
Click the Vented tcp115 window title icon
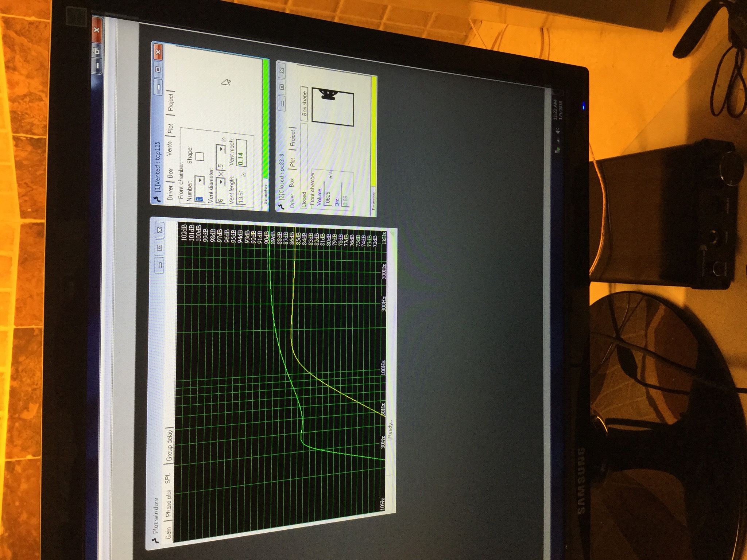[157, 199]
